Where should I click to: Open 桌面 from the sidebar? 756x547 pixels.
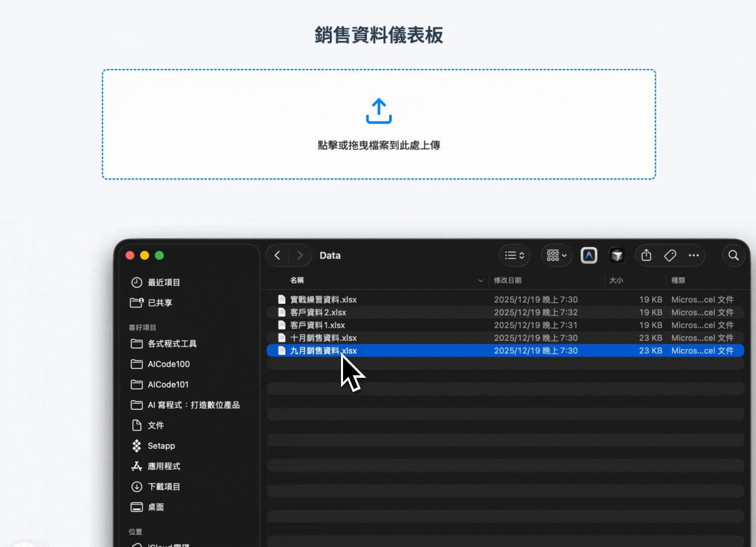[x=155, y=506]
